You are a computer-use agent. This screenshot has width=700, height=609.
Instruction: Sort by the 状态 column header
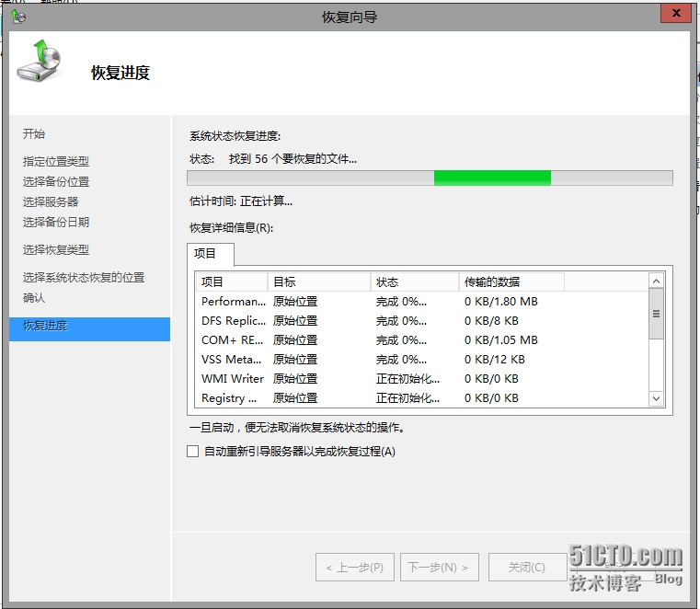pos(415,282)
